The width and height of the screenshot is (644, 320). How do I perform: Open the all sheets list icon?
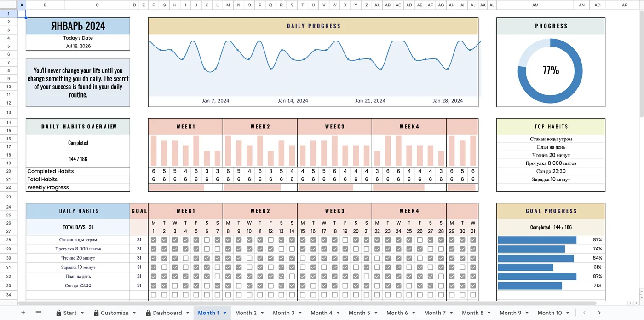click(39, 313)
